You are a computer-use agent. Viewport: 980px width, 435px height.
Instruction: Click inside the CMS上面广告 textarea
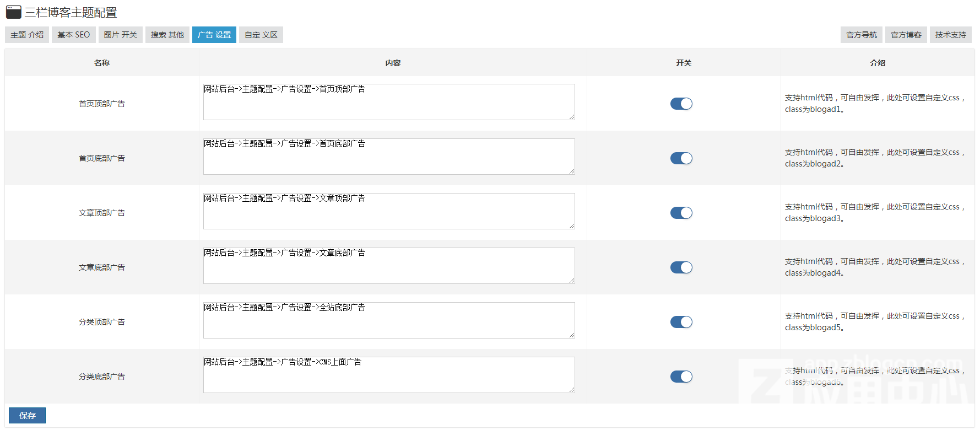tap(389, 375)
